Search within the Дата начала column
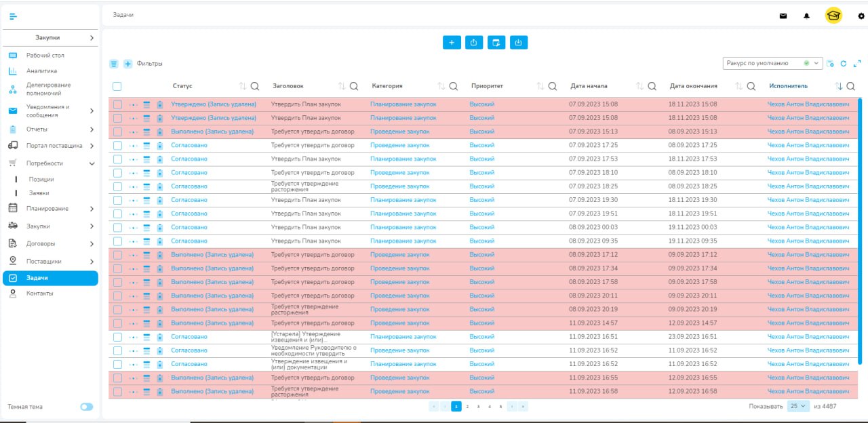Image resolution: width=868 pixels, height=423 pixels. pyautogui.click(x=652, y=86)
